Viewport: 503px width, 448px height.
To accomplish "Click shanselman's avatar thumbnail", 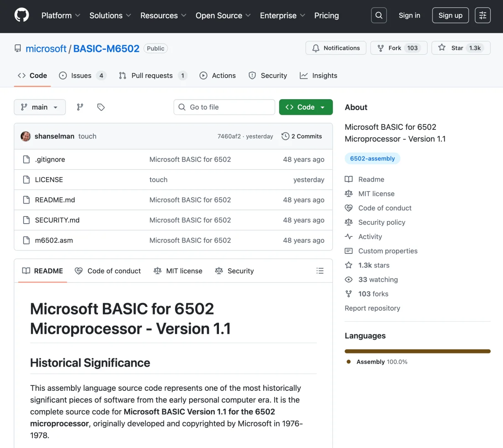I will tap(26, 136).
